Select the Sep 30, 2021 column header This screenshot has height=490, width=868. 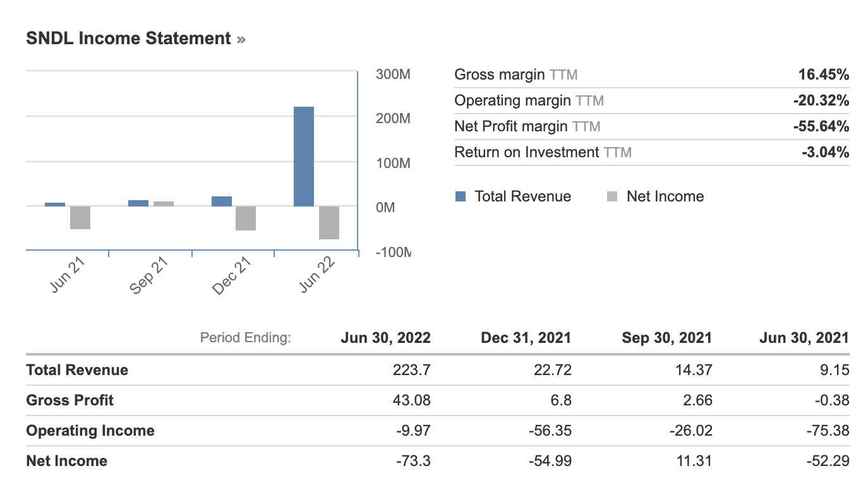pos(666,338)
